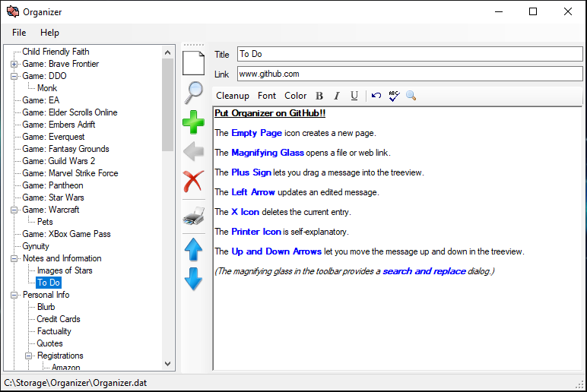Select Game: Pantheon entry
The height and width of the screenshot is (392, 587).
coord(52,185)
